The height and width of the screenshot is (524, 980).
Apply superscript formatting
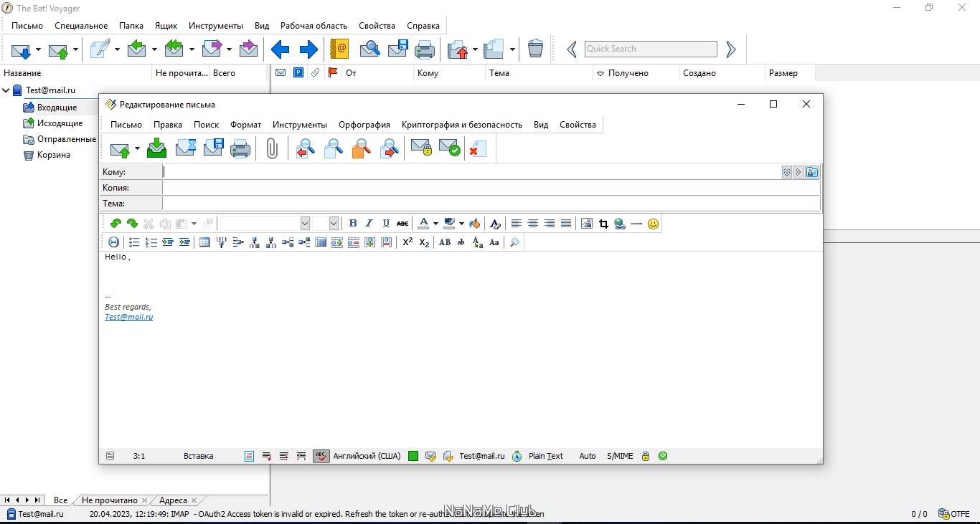(407, 242)
